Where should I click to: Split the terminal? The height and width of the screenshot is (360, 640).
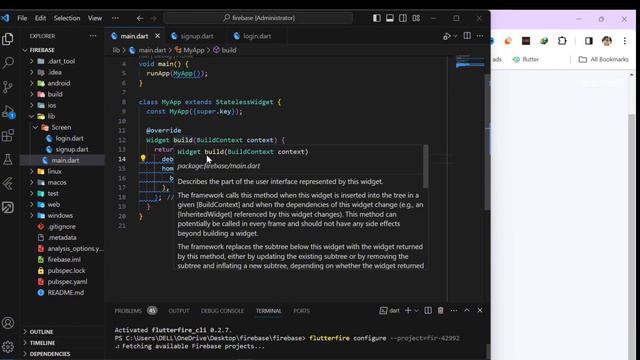tap(428, 311)
